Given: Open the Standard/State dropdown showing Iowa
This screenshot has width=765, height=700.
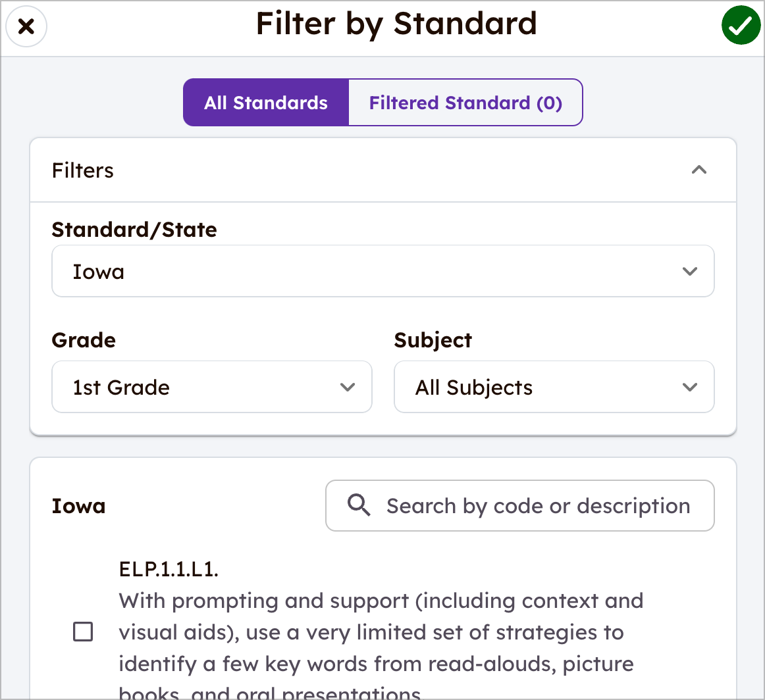Looking at the screenshot, I should point(383,271).
